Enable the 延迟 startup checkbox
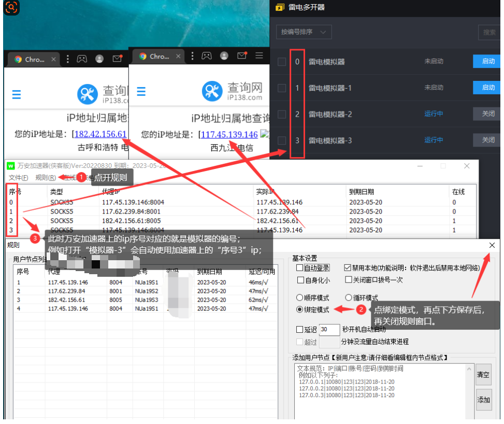504x424 pixels. click(x=299, y=330)
